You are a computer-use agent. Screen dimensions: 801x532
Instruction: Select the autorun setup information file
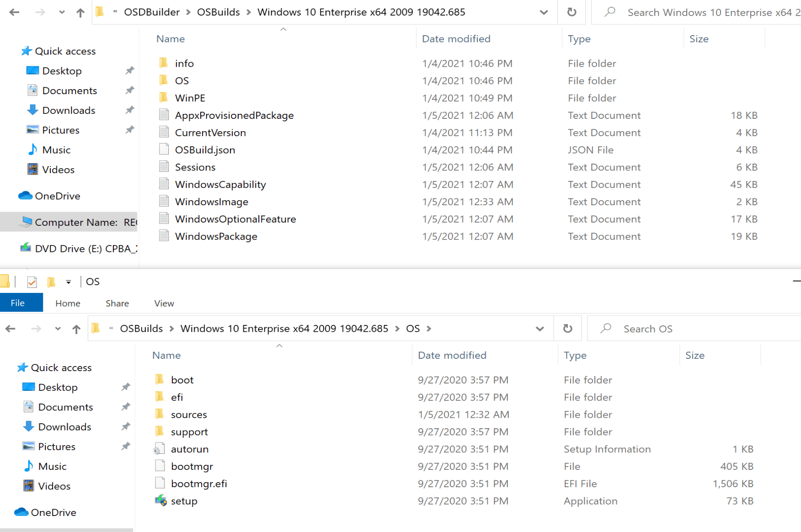190,449
